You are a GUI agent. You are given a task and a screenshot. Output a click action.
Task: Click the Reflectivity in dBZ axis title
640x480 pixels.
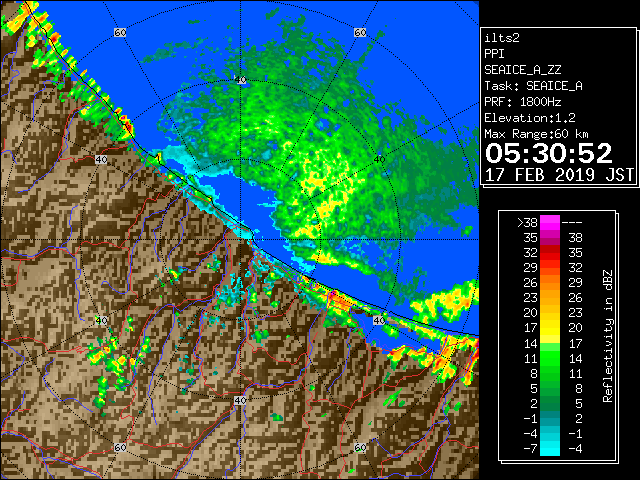pyautogui.click(x=607, y=336)
